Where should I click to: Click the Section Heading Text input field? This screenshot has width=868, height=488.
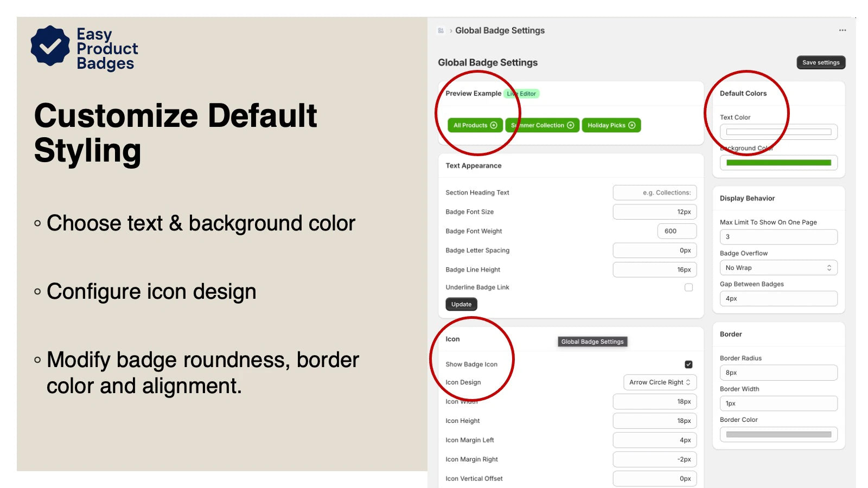(654, 192)
